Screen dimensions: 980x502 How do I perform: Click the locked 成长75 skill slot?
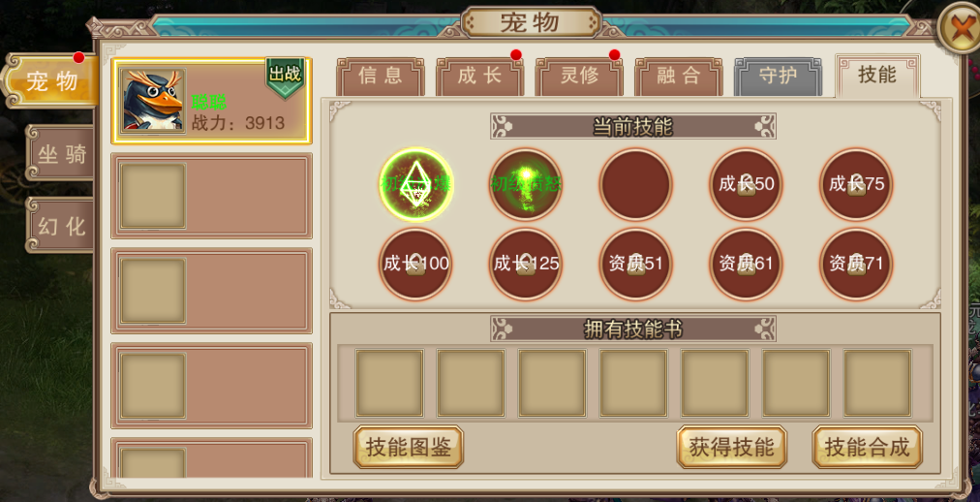coord(856,184)
